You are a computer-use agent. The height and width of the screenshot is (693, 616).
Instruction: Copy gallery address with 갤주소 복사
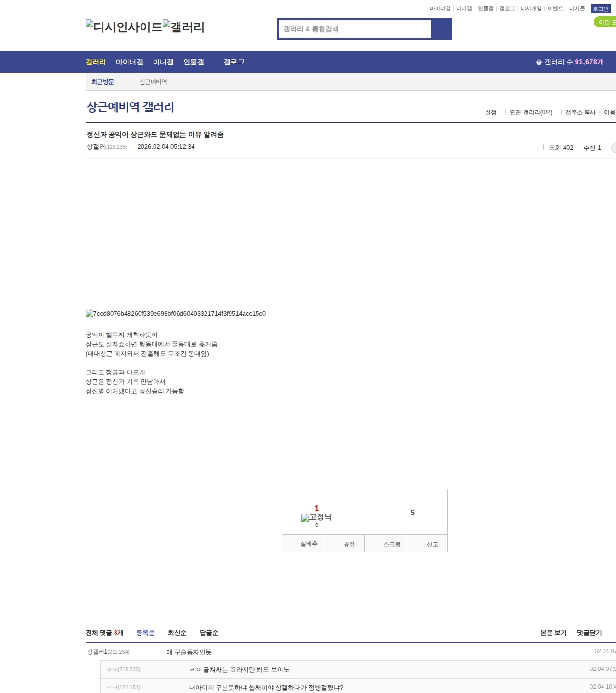[580, 112]
